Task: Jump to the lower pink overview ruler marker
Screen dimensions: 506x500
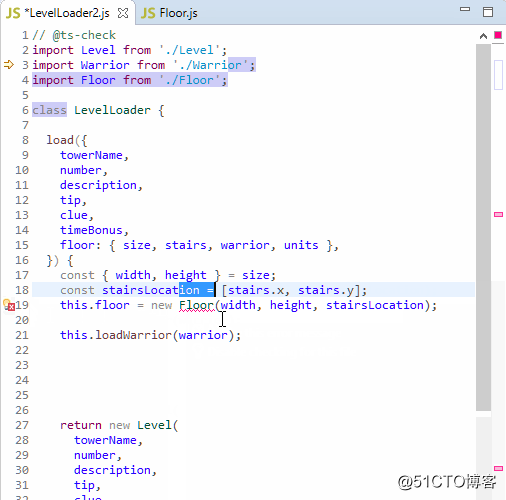Action: pyautogui.click(x=498, y=468)
